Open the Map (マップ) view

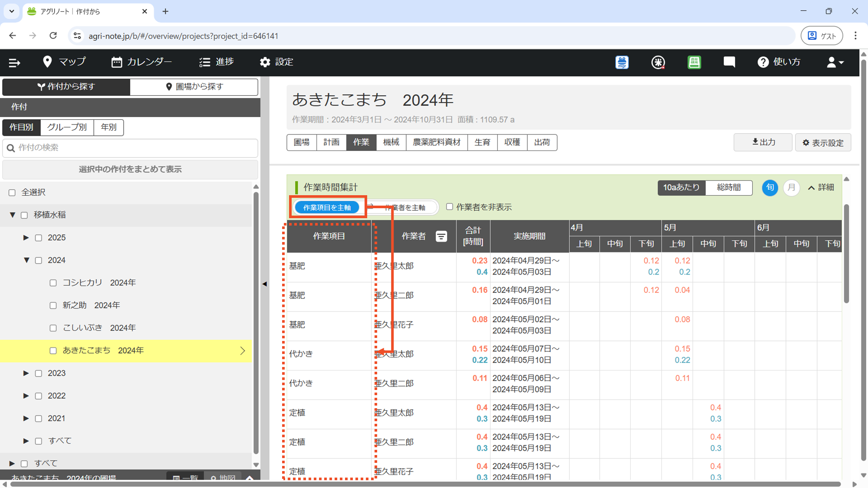(x=64, y=62)
